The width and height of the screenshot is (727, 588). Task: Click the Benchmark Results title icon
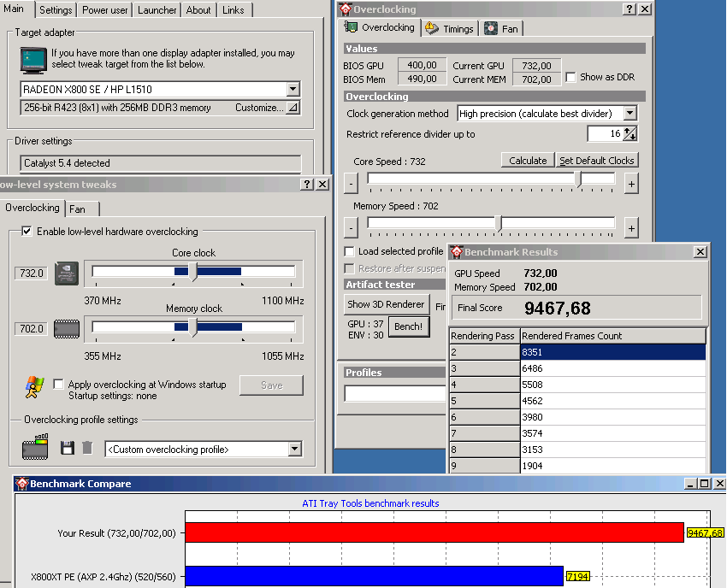tap(457, 251)
